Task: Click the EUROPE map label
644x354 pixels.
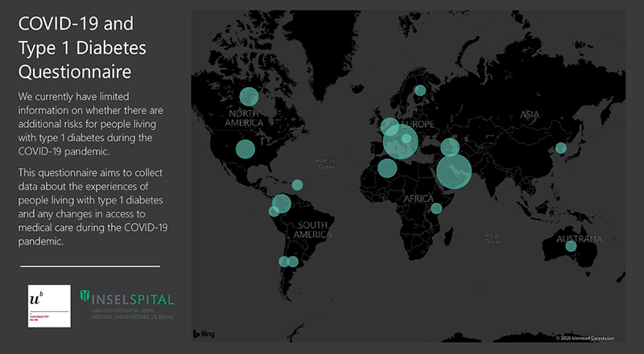Action: [x=419, y=124]
